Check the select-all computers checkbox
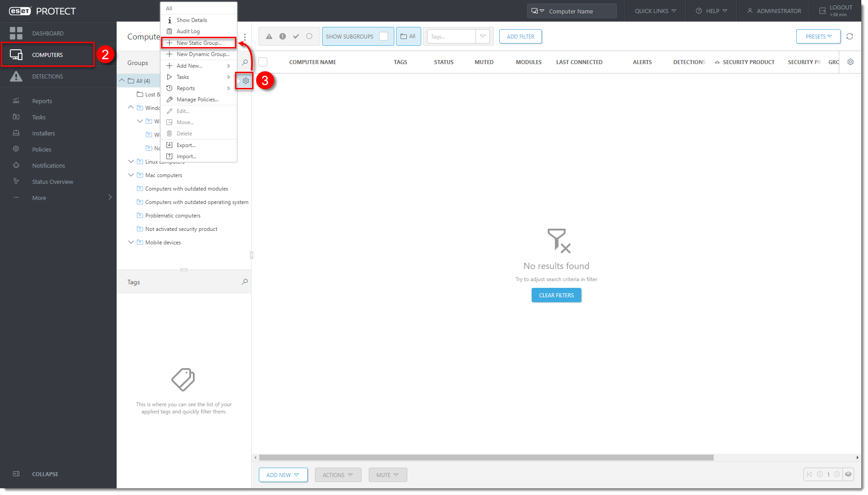This screenshot has width=868, height=495. pyautogui.click(x=263, y=62)
